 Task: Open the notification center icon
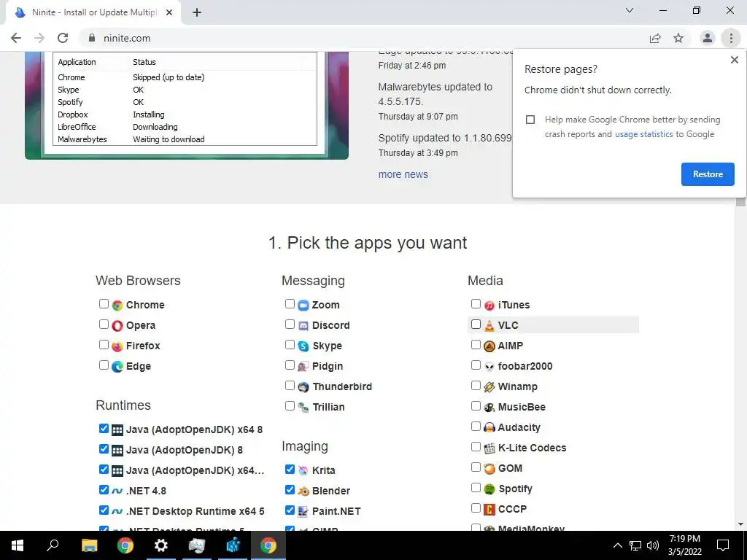click(x=723, y=545)
